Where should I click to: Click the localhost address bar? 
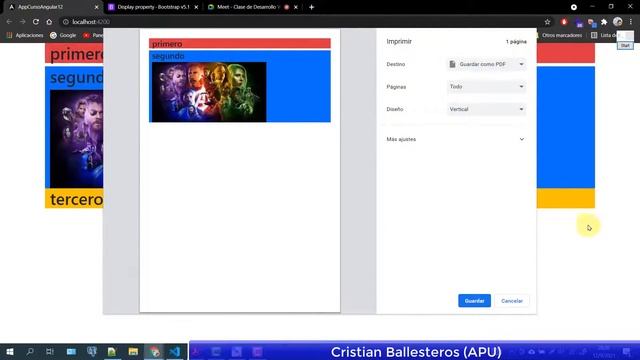coord(301,22)
